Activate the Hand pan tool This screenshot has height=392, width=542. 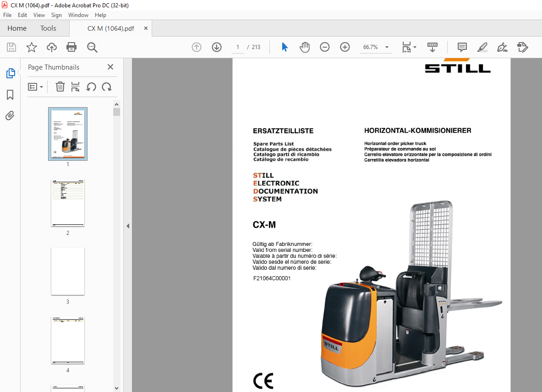pyautogui.click(x=305, y=47)
